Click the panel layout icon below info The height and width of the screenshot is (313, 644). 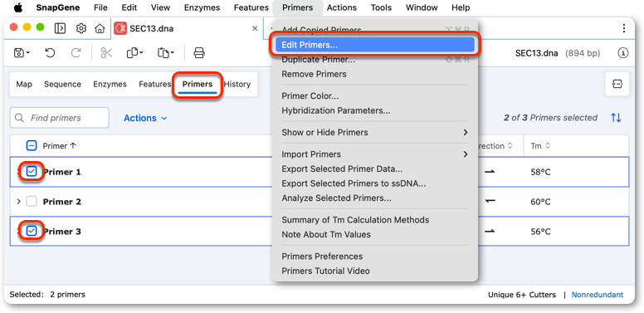[617, 84]
